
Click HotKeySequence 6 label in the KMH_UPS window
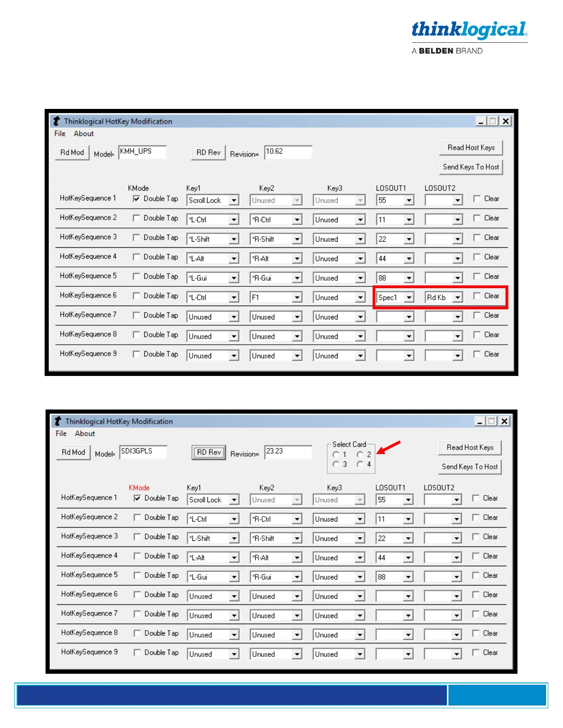88,295
